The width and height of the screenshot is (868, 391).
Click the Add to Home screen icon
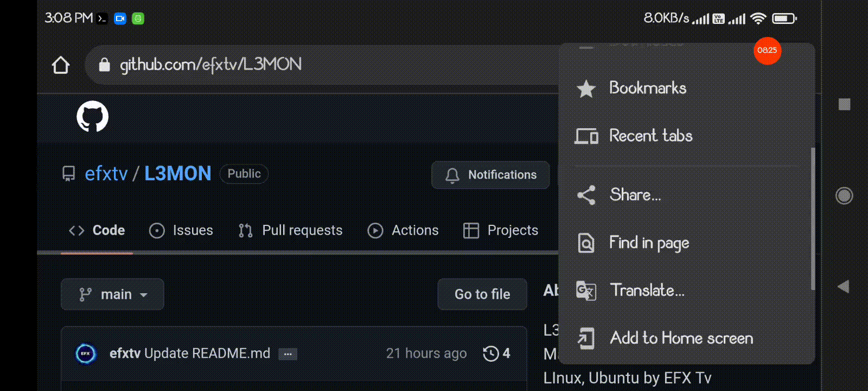586,338
